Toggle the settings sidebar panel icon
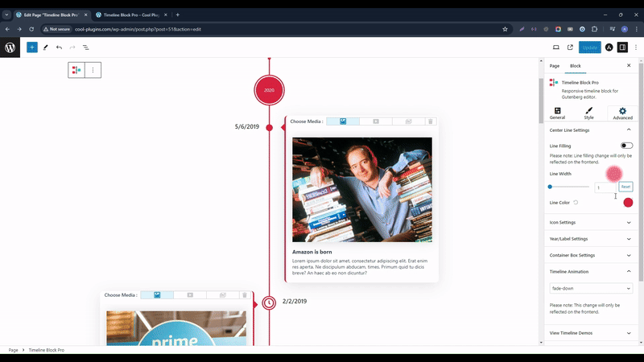 pyautogui.click(x=623, y=47)
